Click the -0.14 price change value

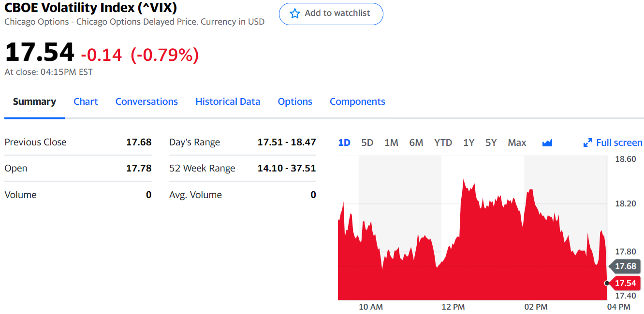tap(101, 55)
